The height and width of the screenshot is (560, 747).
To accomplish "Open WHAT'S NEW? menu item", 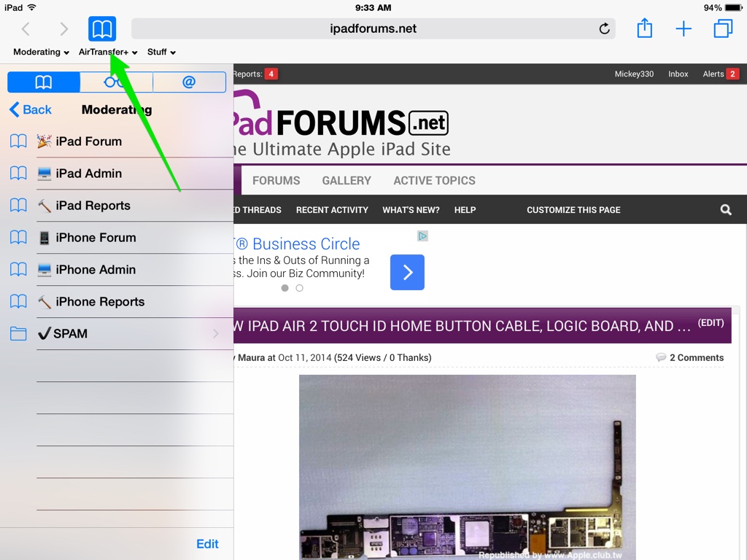I will pyautogui.click(x=411, y=210).
